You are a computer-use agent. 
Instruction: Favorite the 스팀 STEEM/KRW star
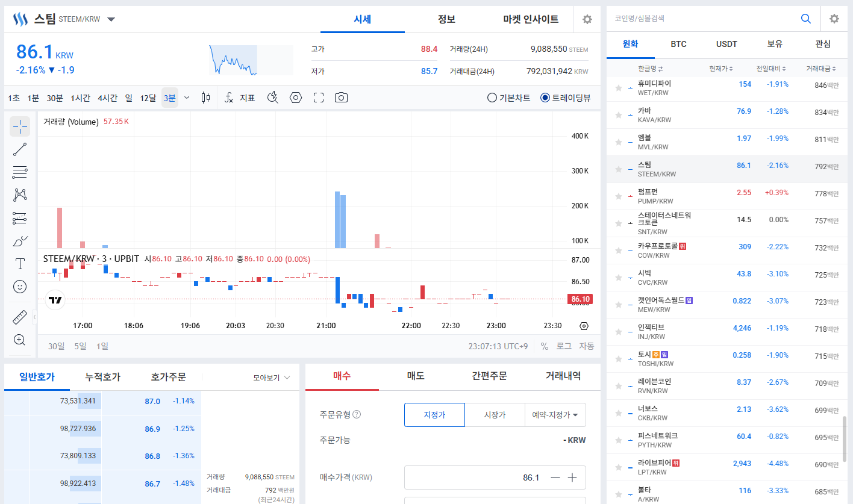coord(618,169)
